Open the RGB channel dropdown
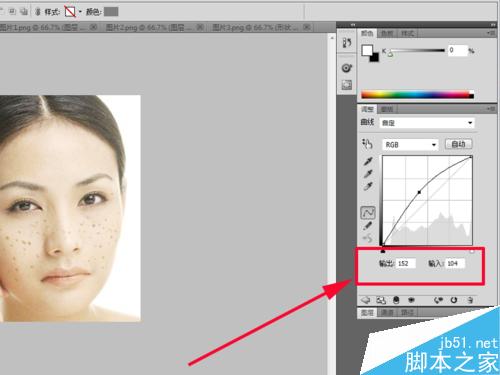This screenshot has width=500, height=375. (410, 145)
